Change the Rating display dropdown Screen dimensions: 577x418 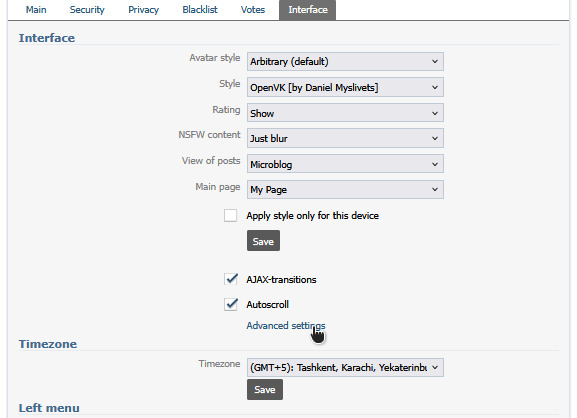click(x=345, y=113)
